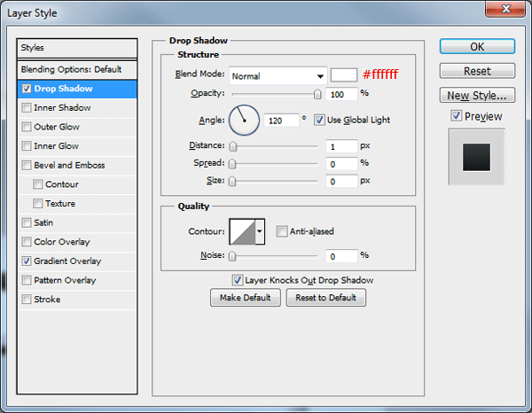
Task: Enable the Stroke checkbox
Action: (27, 300)
